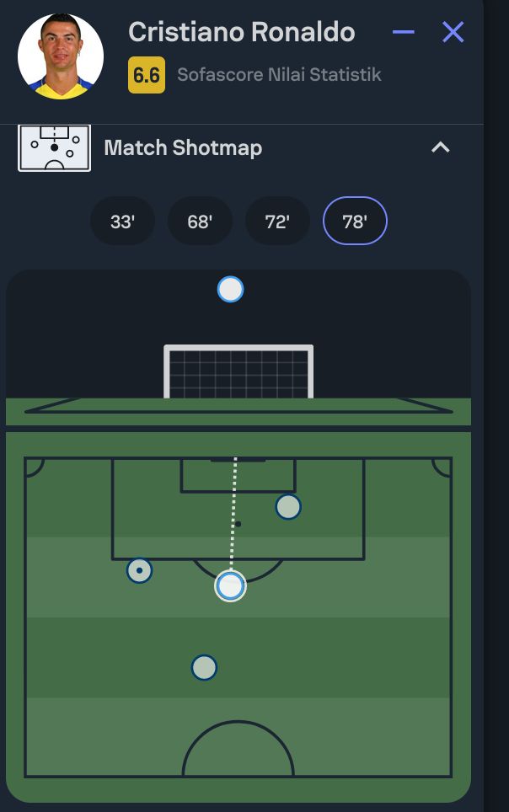Open Sofascore Nilai Statistik link
Image resolution: width=509 pixels, height=812 pixels.
click(279, 75)
